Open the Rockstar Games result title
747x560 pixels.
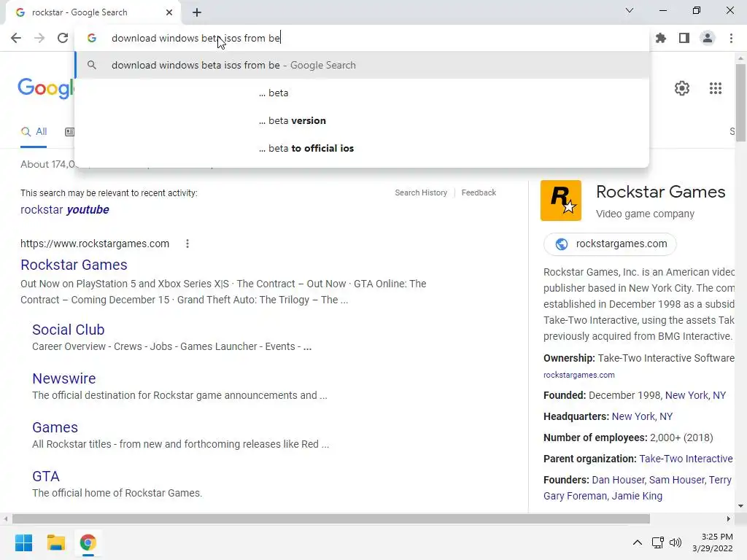(74, 265)
